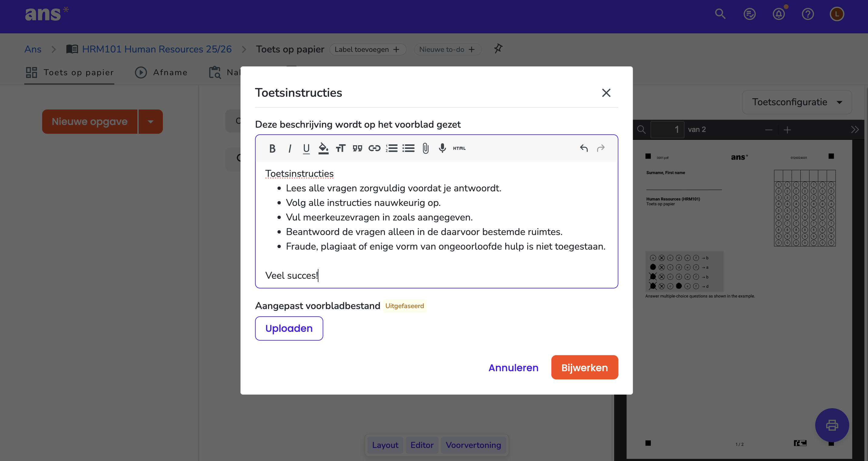This screenshot has height=461, width=868.
Task: Start the microphone recording
Action: (442, 148)
